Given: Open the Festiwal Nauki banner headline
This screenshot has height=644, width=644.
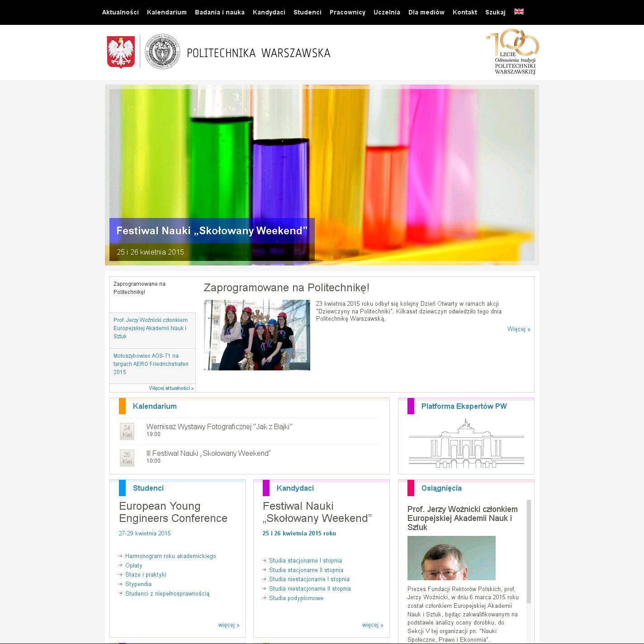Looking at the screenshot, I should tap(212, 231).
